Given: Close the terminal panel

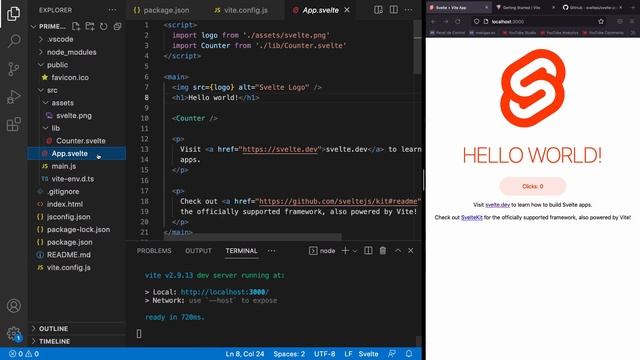Looking at the screenshot, I should 411,251.
